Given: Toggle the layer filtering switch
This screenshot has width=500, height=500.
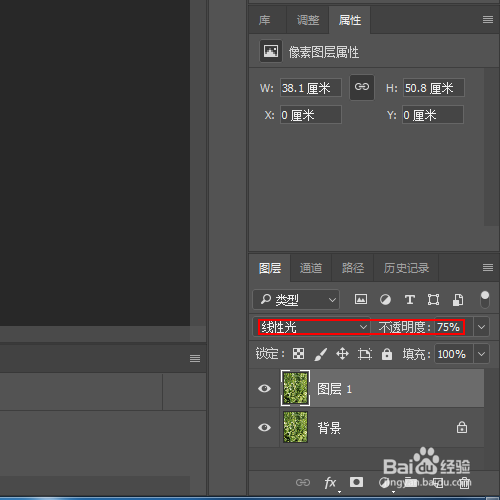Looking at the screenshot, I should click(485, 299).
